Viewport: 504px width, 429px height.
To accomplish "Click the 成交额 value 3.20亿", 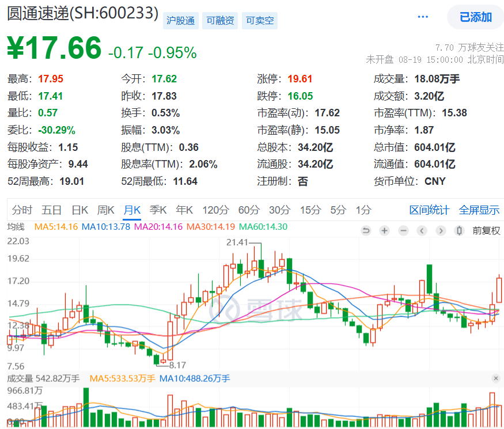I will (429, 96).
